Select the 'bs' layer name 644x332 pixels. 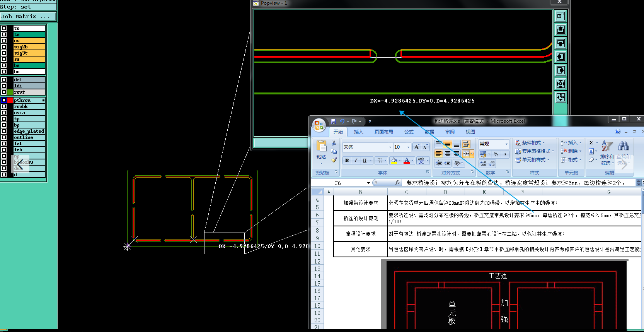(29, 65)
